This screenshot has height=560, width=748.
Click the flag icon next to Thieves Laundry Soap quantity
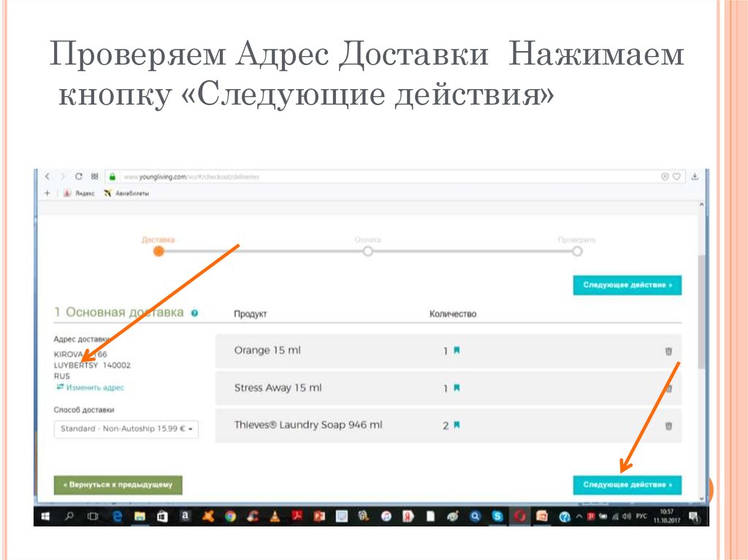(457, 426)
